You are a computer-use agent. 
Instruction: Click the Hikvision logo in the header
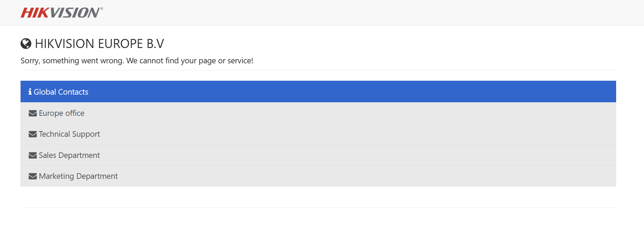[x=61, y=13]
